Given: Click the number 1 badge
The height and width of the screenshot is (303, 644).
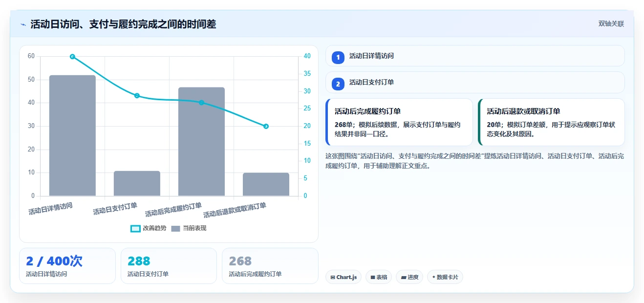Looking at the screenshot, I should [338, 58].
